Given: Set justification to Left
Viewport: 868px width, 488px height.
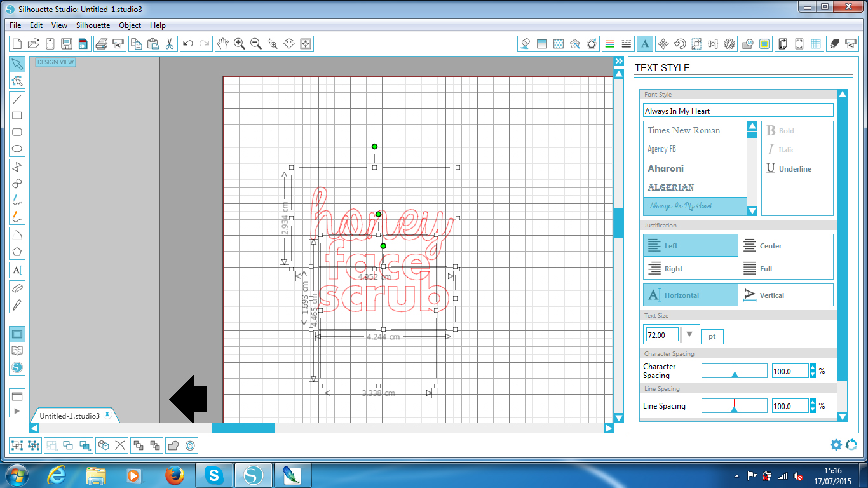Looking at the screenshot, I should [691, 245].
